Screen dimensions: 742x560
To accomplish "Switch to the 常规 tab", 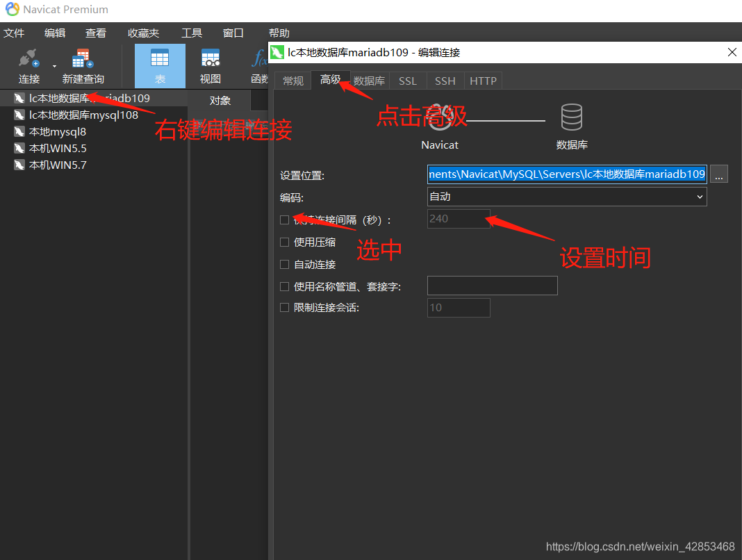I will [293, 81].
